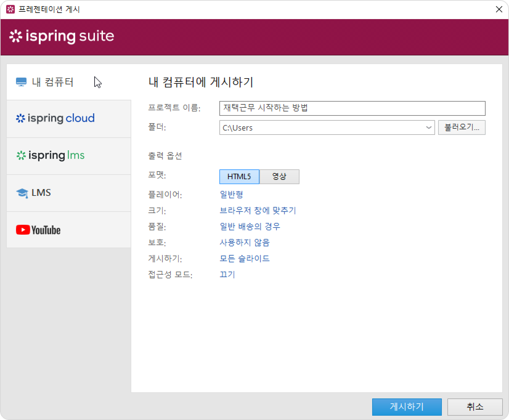509x420 pixels.
Task: Open protection setting 사용하지 않음
Action: [x=245, y=243]
